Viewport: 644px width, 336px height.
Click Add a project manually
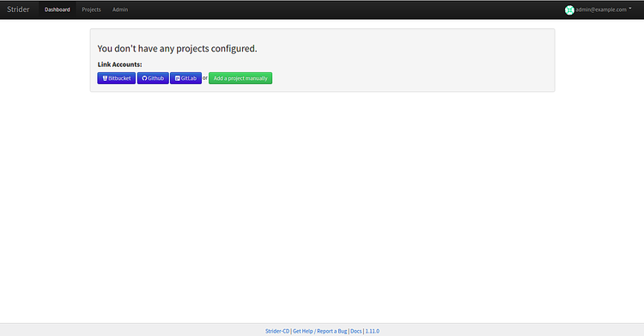pyautogui.click(x=240, y=78)
